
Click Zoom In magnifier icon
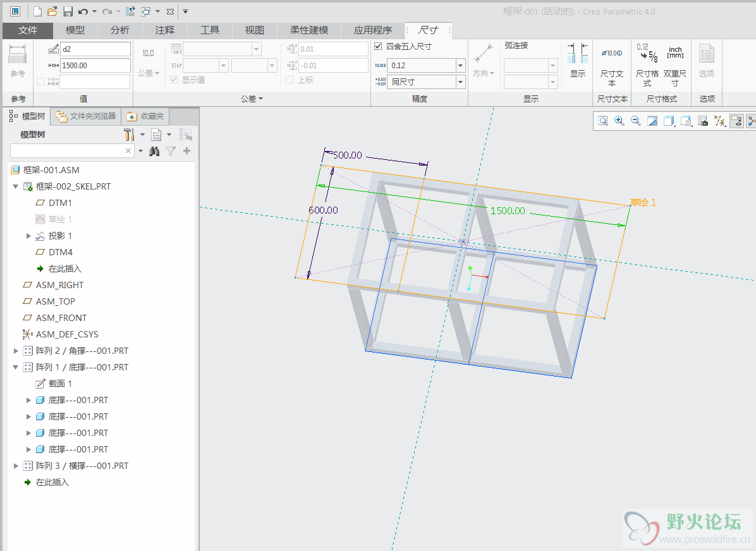(x=619, y=121)
